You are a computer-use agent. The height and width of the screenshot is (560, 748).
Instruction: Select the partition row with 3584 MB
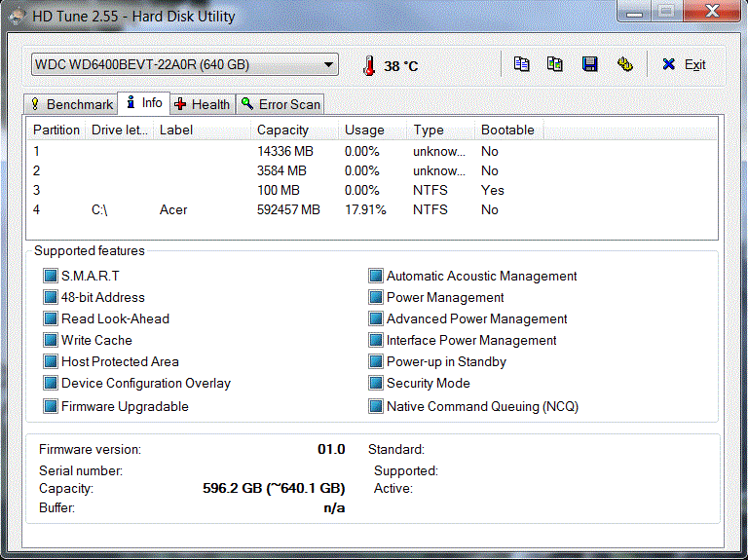point(372,170)
